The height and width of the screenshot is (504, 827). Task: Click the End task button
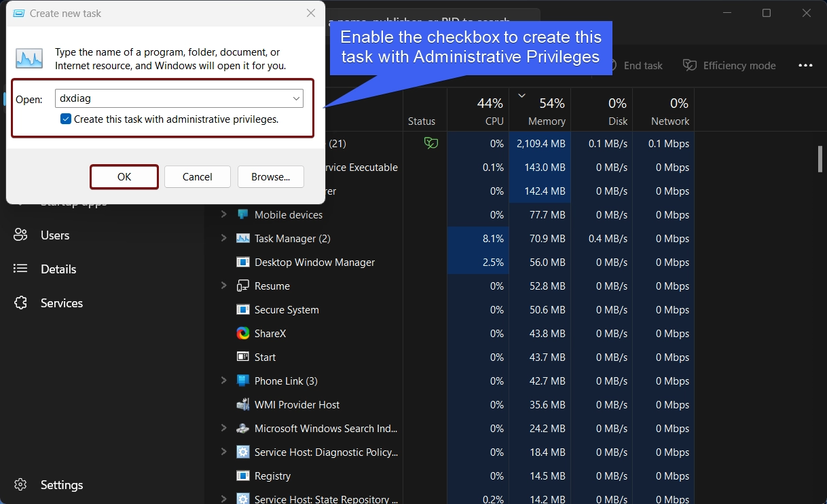point(636,66)
